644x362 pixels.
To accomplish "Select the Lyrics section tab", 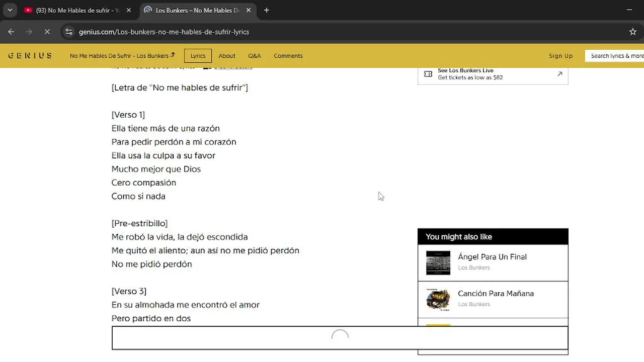I will 198,56.
